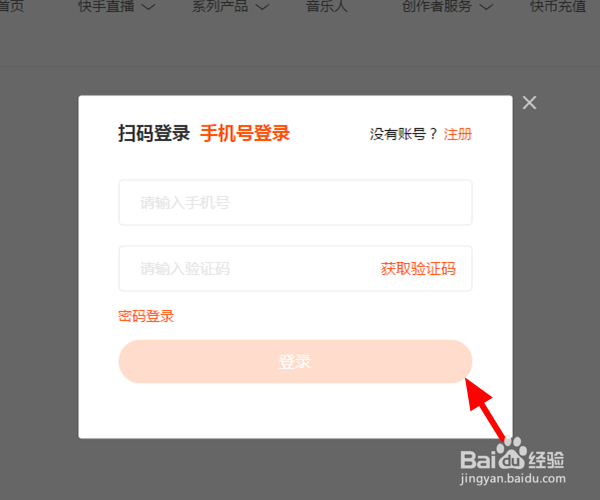The height and width of the screenshot is (500, 600).
Task: Click the jingyan.baidu.com watermark text
Action: click(x=513, y=479)
